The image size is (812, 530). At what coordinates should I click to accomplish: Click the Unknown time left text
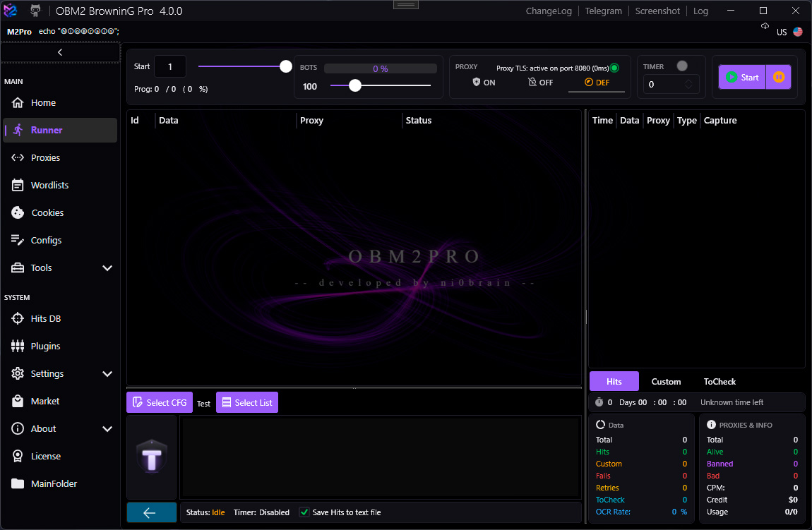tap(732, 402)
